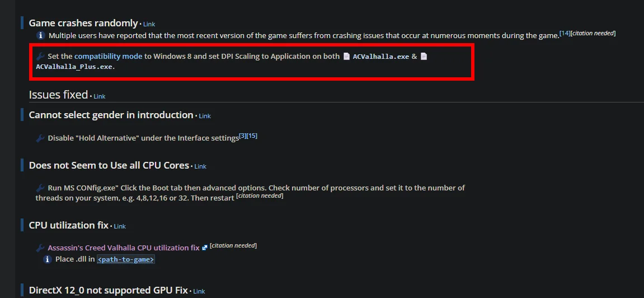Click the file icon before ACValhalla.exe
The width and height of the screenshot is (644, 298).
click(x=347, y=57)
